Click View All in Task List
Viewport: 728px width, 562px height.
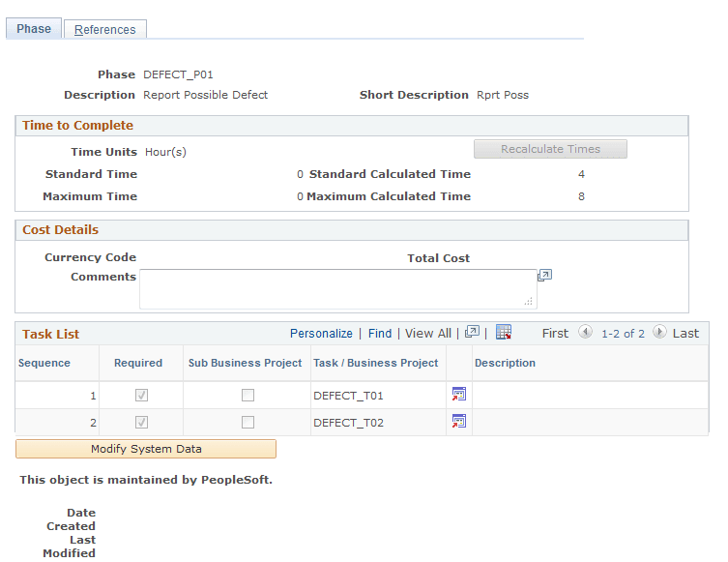[x=428, y=334]
